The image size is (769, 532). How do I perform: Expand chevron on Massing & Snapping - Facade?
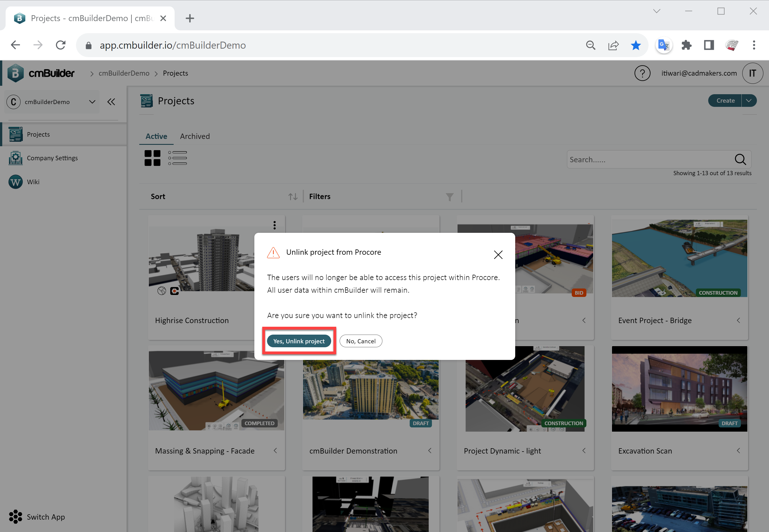[x=275, y=451]
